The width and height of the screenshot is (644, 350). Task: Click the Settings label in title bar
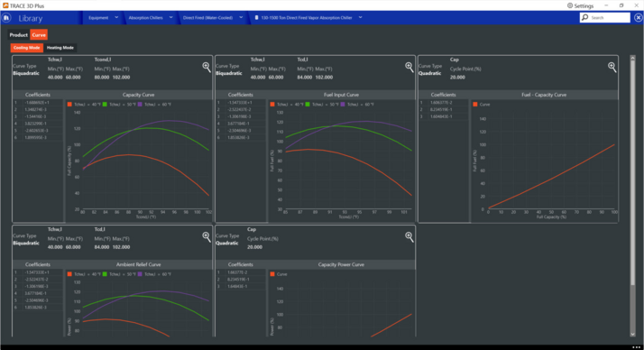coord(584,5)
